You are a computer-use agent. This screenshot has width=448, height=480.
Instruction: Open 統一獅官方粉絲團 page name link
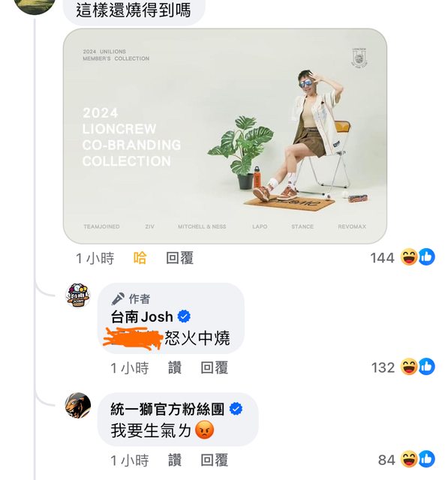pyautogui.click(x=167, y=409)
